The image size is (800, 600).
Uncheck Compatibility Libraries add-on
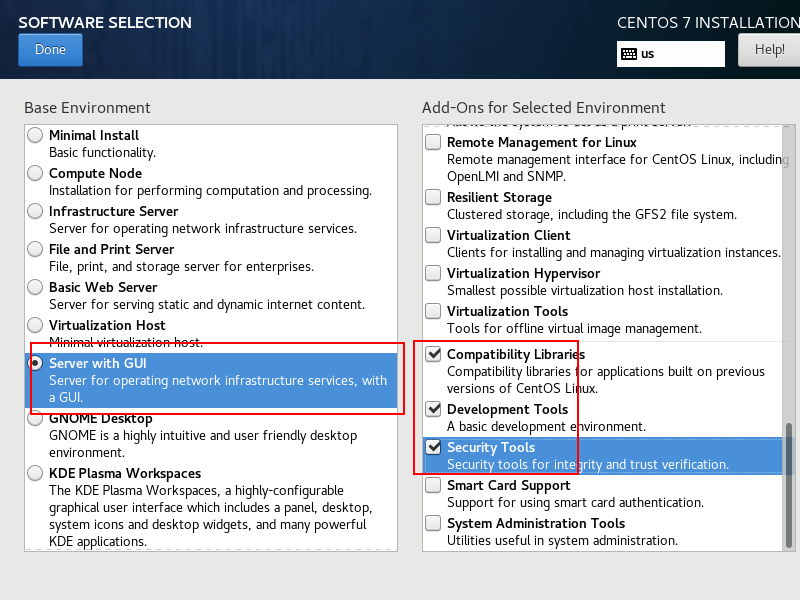(433, 354)
